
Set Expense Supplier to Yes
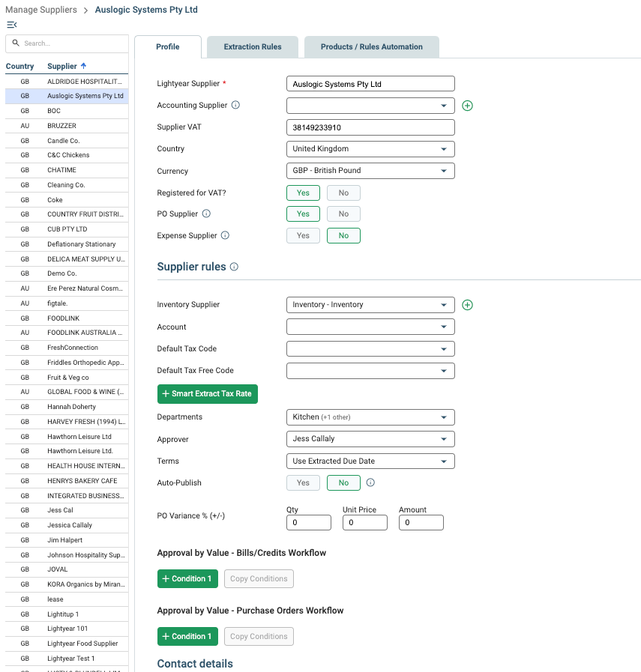pyautogui.click(x=303, y=236)
